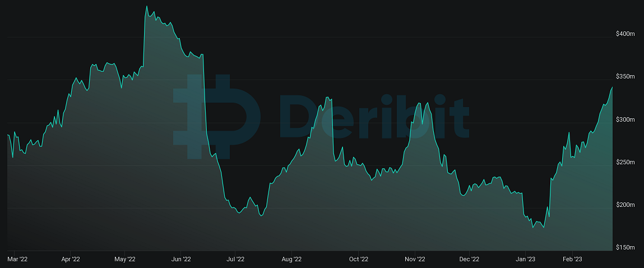Click the Oct '22 x-axis label
Image resolution: width=644 pixels, height=268 pixels.
pyautogui.click(x=359, y=260)
